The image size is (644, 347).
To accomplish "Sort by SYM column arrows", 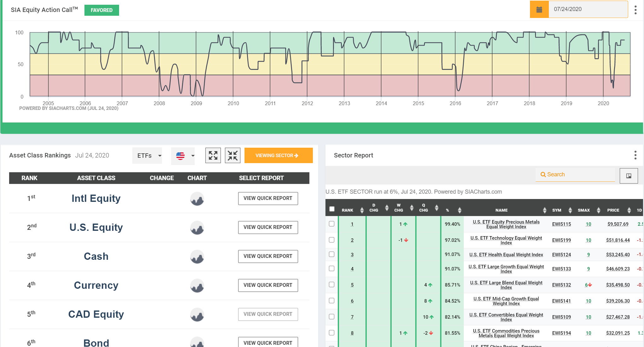I will pos(570,210).
